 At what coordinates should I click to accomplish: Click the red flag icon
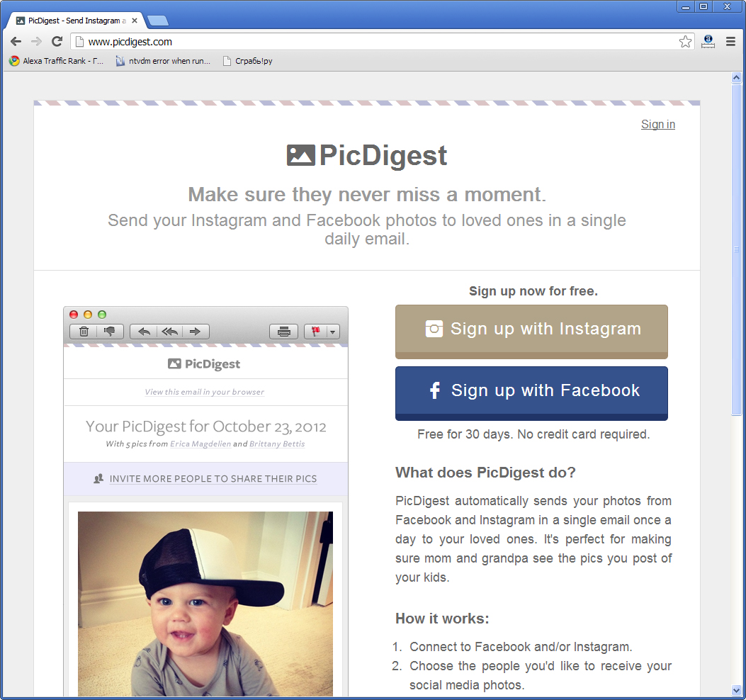point(315,332)
